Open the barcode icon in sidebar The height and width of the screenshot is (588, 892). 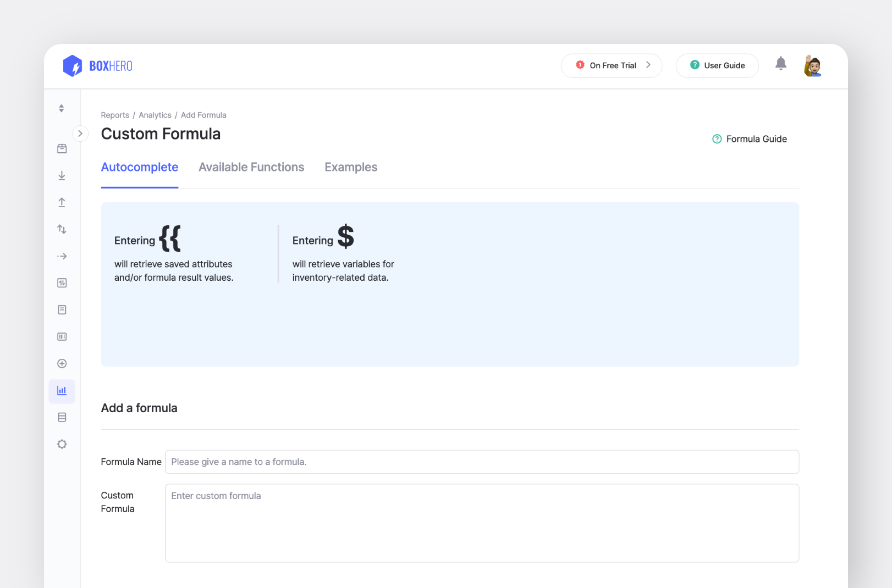click(62, 337)
